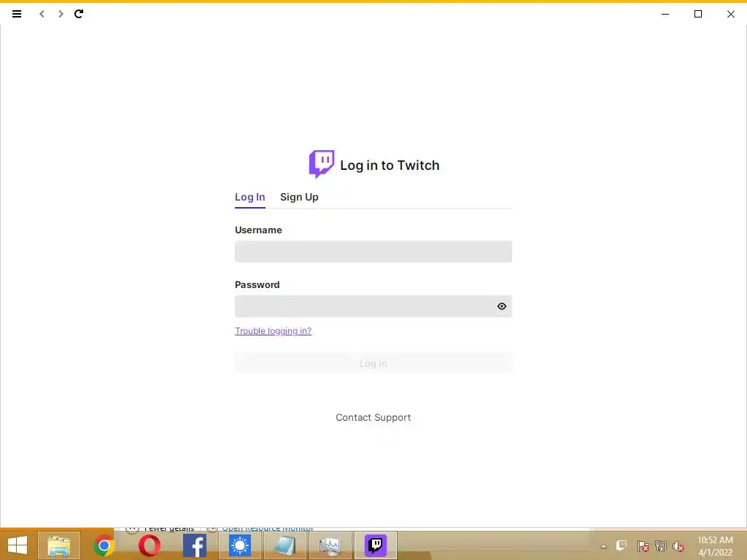Screen dimensions: 747x560
Task: Open the Trouble logging in? link
Action: 273,331
